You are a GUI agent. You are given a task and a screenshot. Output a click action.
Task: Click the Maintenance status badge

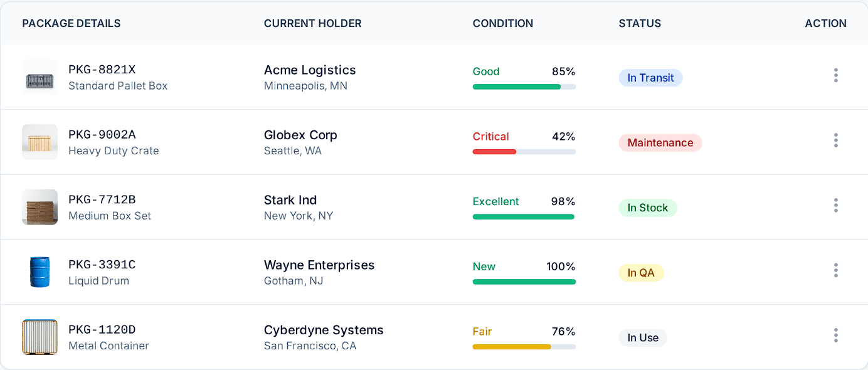point(660,143)
